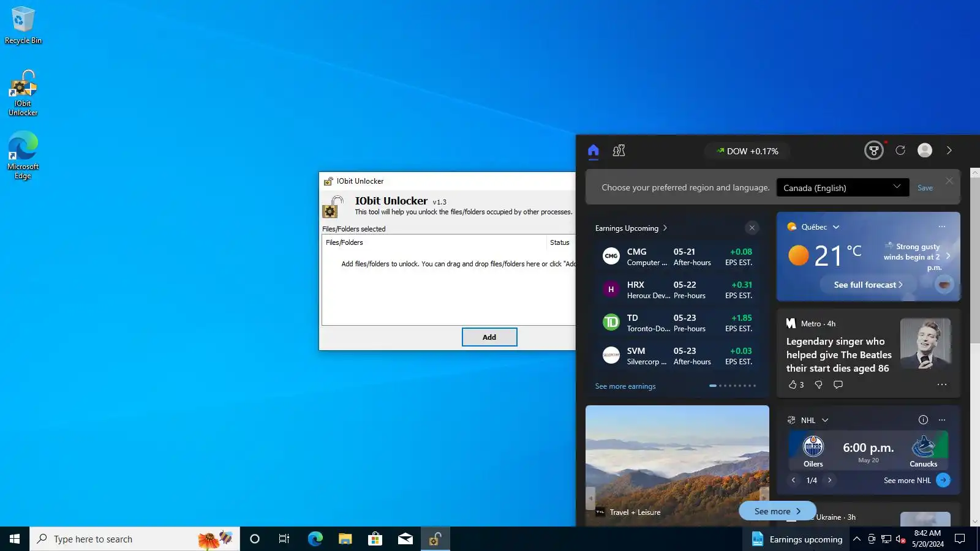The height and width of the screenshot is (551, 980).
Task: Select the TD Toronto-Dominion earnings row
Action: click(x=677, y=323)
